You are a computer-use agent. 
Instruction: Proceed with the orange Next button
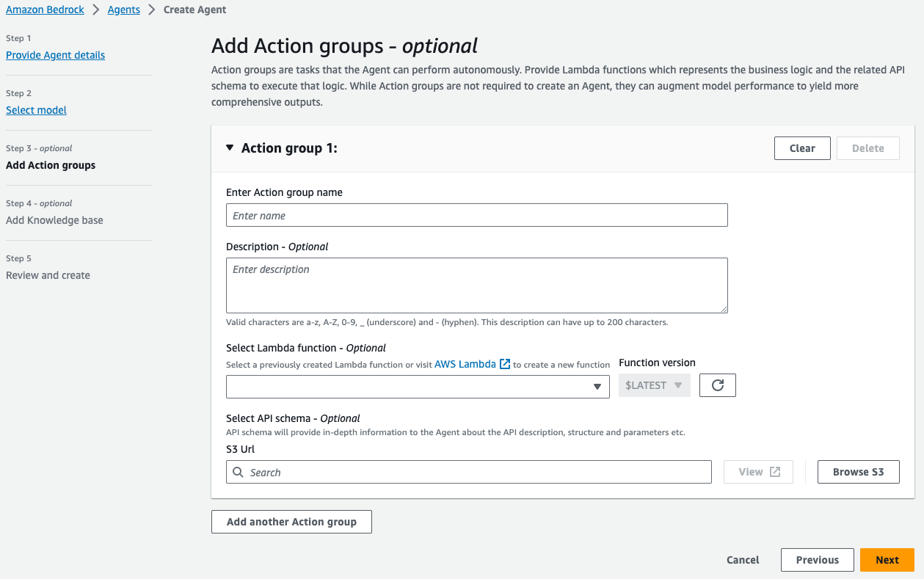coord(887,560)
